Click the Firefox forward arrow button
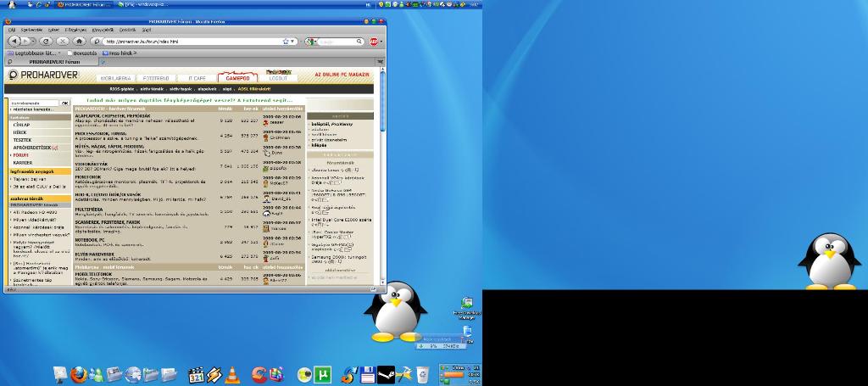This screenshot has height=386, width=868. click(x=26, y=41)
